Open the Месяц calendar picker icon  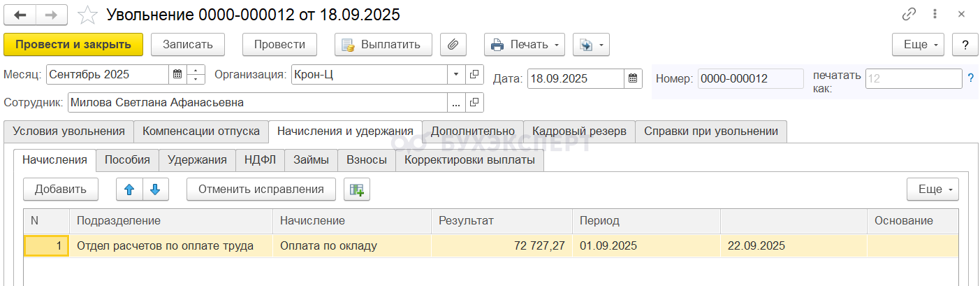click(177, 74)
